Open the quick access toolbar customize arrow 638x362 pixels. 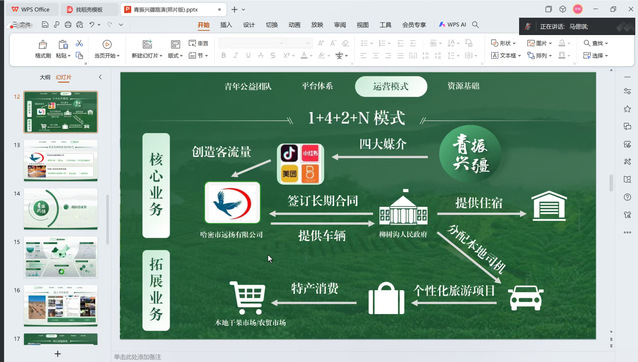click(121, 25)
